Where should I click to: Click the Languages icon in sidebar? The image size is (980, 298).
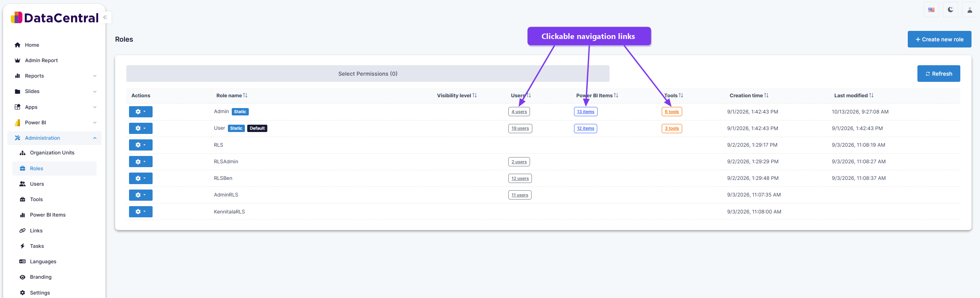click(x=23, y=262)
